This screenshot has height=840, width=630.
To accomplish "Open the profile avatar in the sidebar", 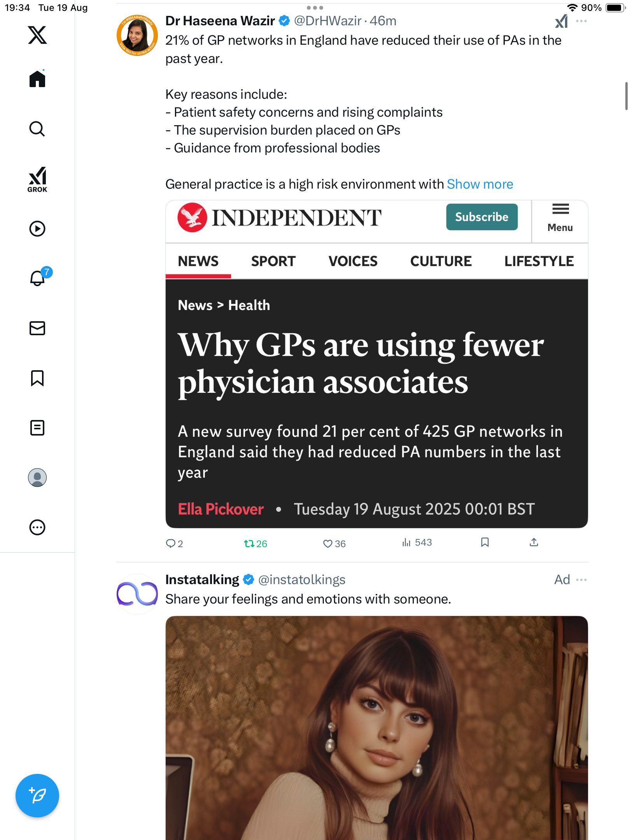I will pyautogui.click(x=37, y=478).
